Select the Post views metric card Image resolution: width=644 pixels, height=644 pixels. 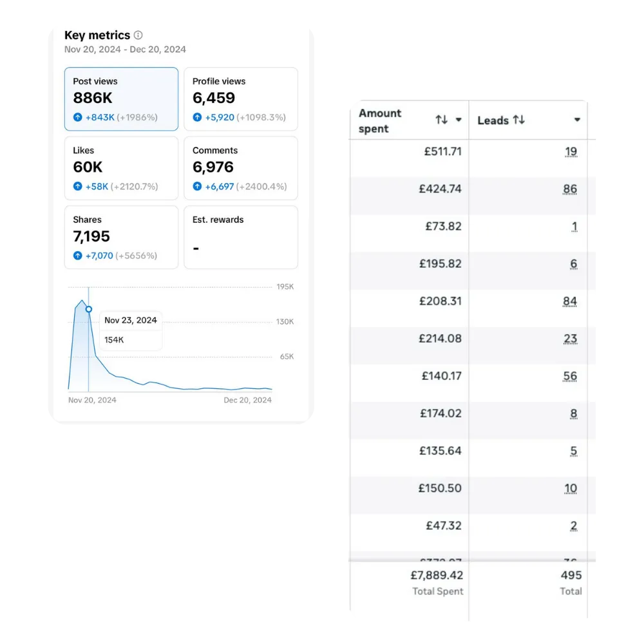pos(121,99)
